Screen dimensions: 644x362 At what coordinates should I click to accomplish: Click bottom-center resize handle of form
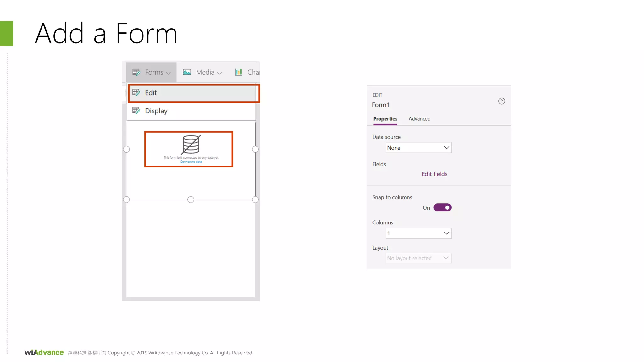point(191,200)
